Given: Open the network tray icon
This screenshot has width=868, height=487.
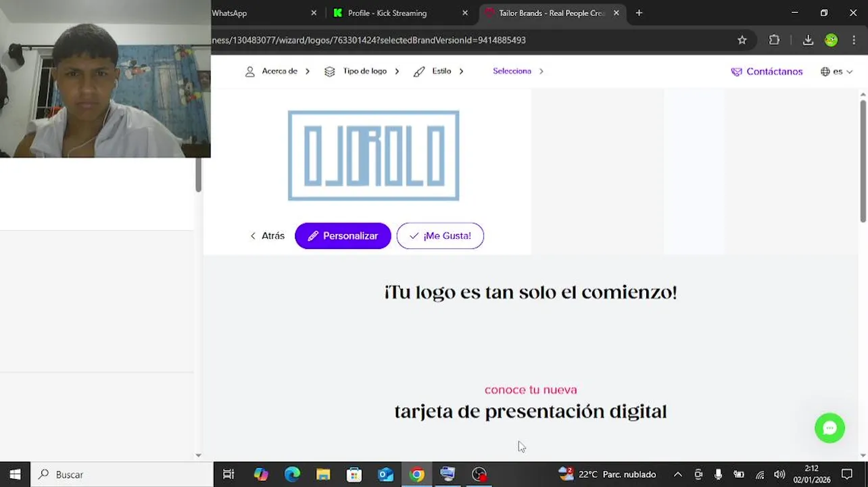Looking at the screenshot, I should click(760, 474).
